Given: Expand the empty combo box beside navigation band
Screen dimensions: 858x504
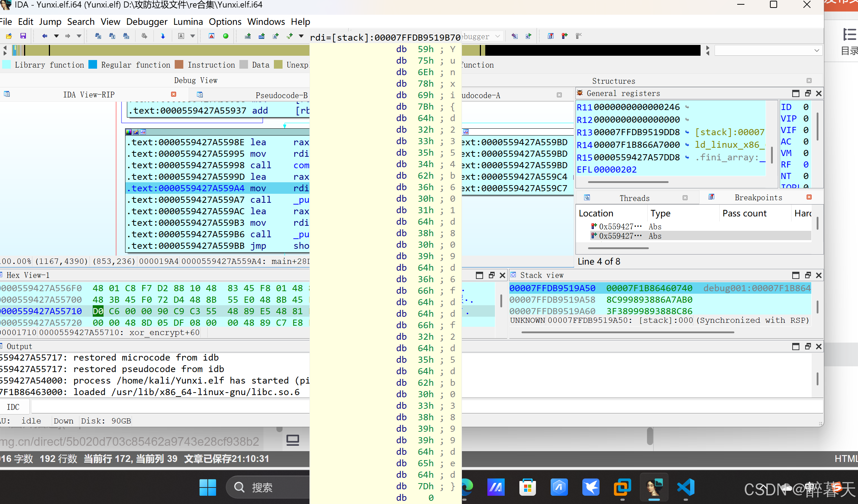Looking at the screenshot, I should (x=817, y=51).
